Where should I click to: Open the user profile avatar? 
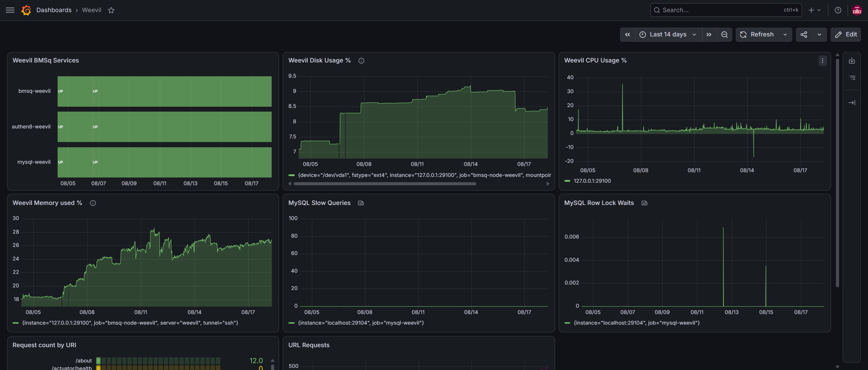(856, 10)
